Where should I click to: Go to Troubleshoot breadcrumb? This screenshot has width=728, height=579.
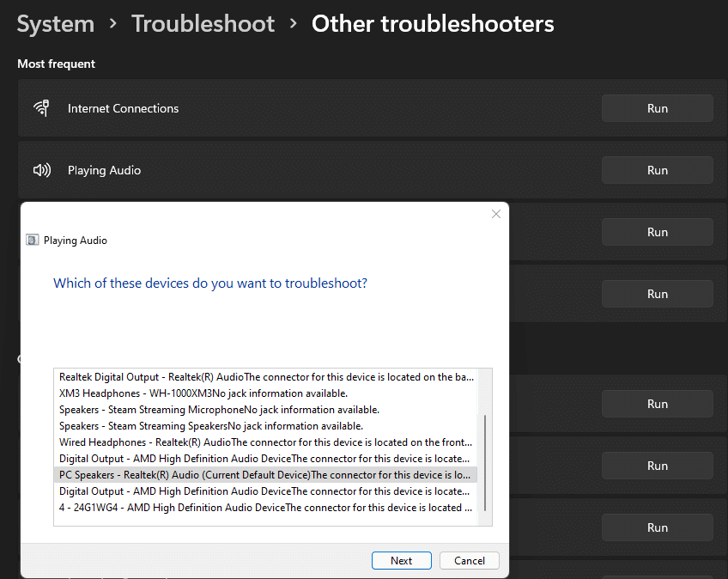[203, 24]
